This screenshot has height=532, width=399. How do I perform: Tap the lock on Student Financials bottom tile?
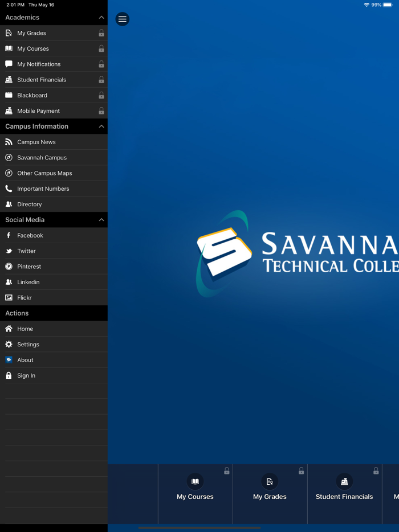376,470
